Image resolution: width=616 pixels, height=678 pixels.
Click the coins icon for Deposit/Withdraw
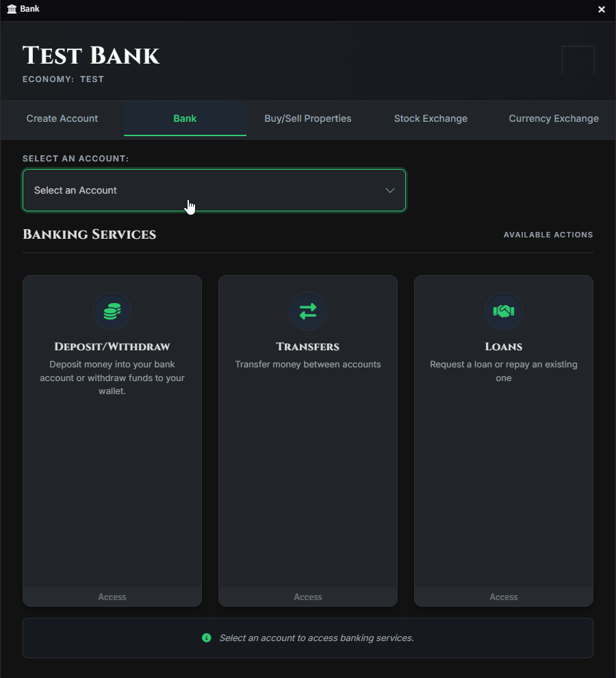(x=112, y=311)
